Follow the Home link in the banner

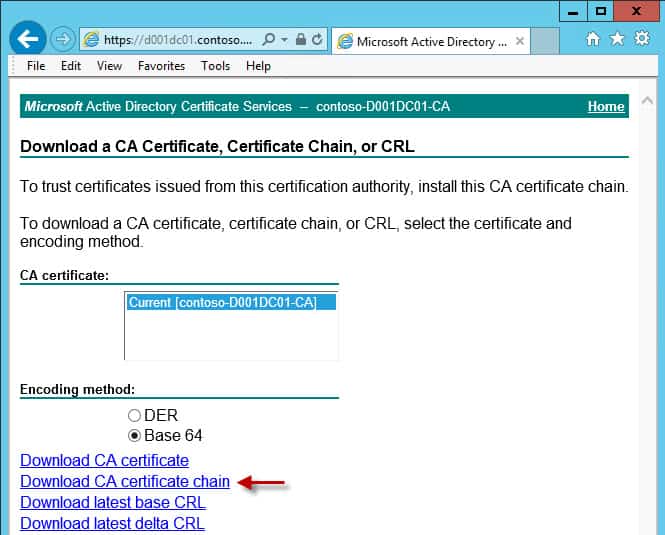tap(606, 106)
